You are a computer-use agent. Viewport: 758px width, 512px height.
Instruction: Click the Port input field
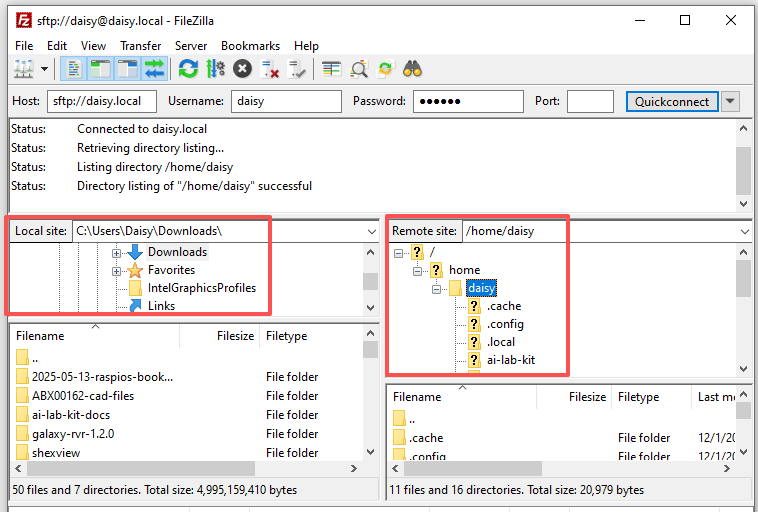590,101
